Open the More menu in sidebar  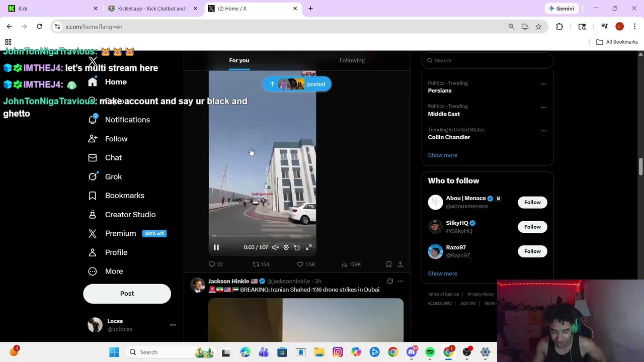pyautogui.click(x=105, y=271)
